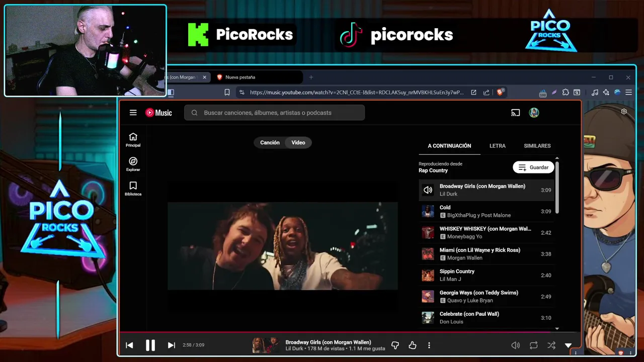Image resolution: width=644 pixels, height=362 pixels.
Task: Toggle the browser sidebar panel
Action: (171, 93)
